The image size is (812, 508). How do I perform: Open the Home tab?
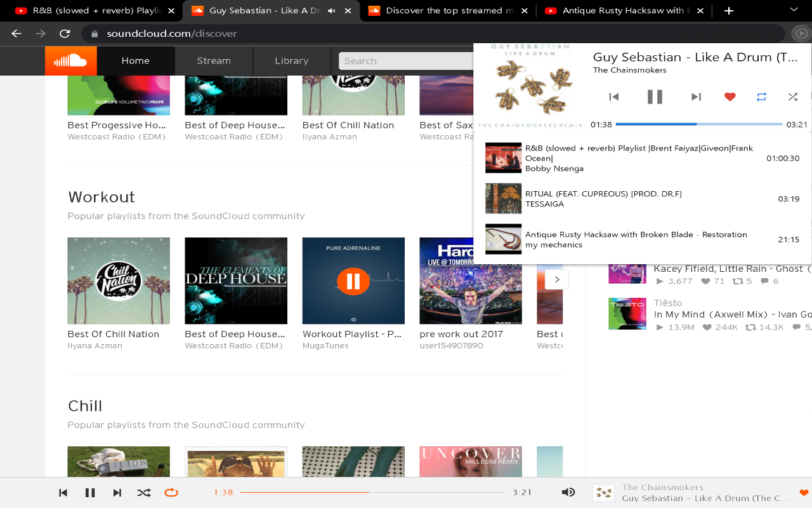pyautogui.click(x=135, y=61)
